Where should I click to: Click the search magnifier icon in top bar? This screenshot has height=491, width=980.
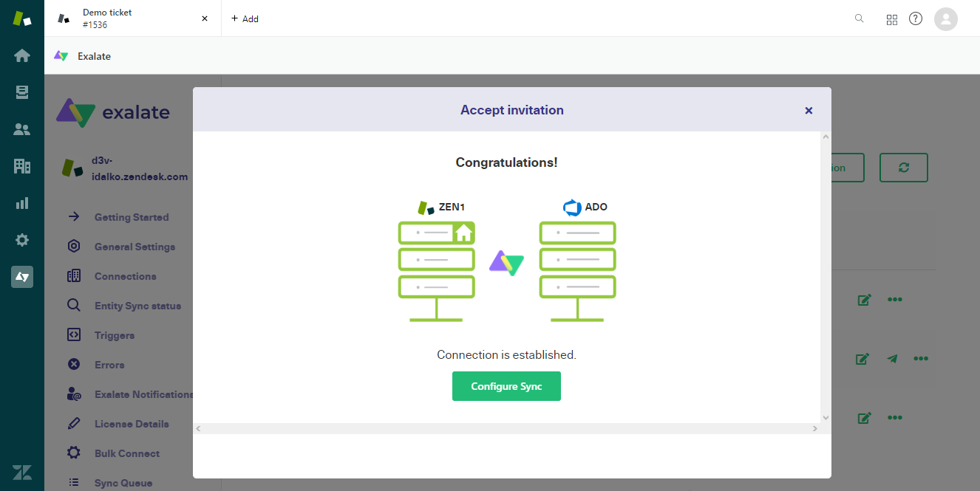pyautogui.click(x=859, y=18)
